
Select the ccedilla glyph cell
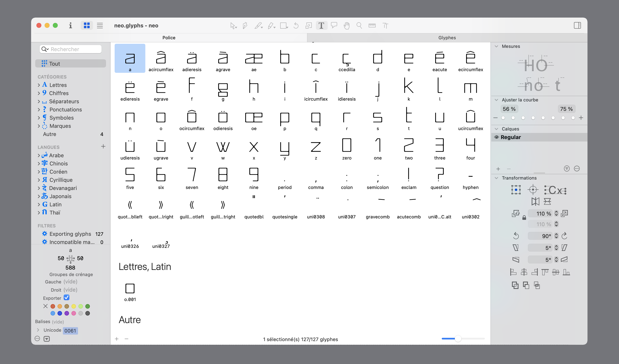(347, 59)
